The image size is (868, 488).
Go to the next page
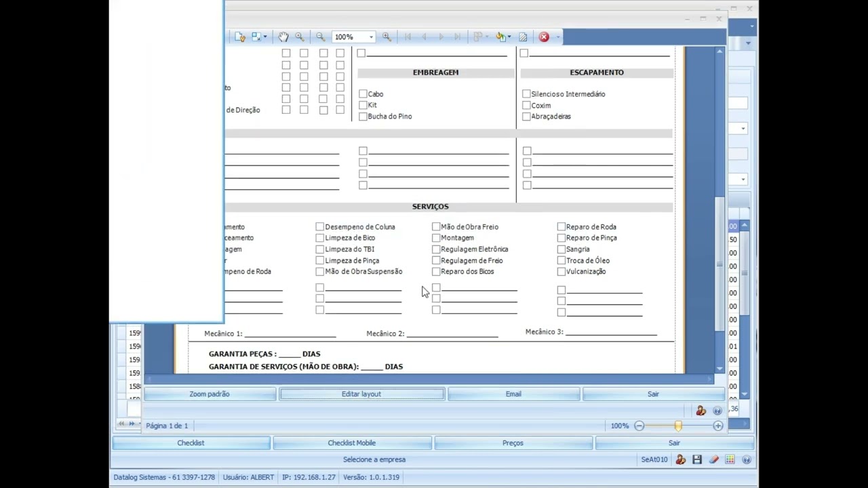click(x=441, y=37)
